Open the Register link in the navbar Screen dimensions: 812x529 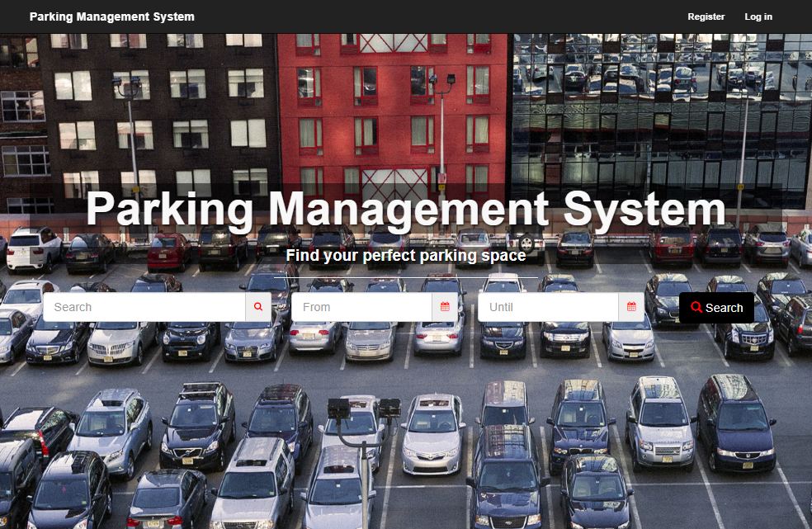[x=706, y=17]
